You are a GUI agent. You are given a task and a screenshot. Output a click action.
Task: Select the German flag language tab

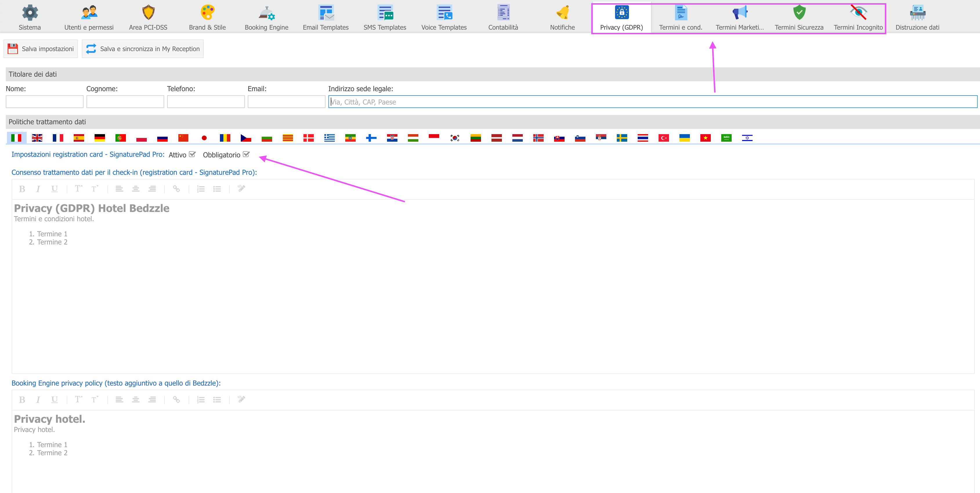pos(100,138)
